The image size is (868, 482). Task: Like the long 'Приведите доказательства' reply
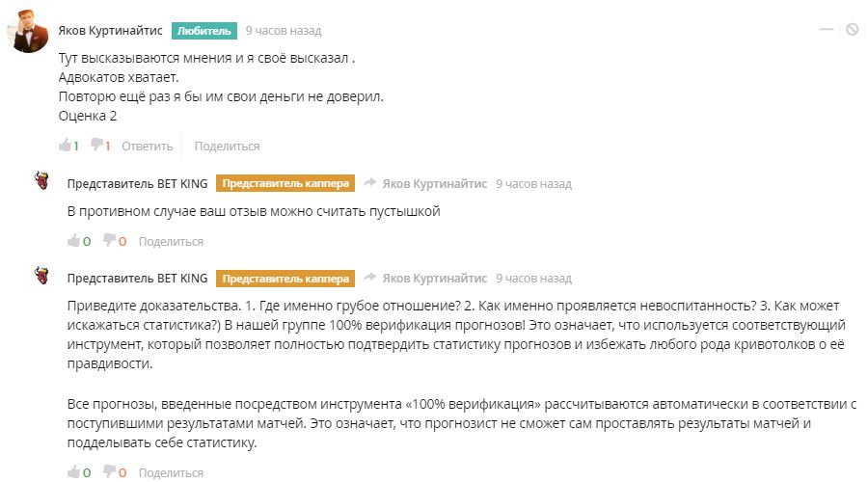click(73, 472)
